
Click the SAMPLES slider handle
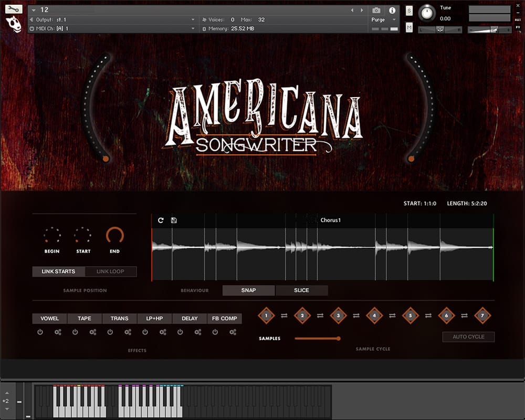pos(338,339)
